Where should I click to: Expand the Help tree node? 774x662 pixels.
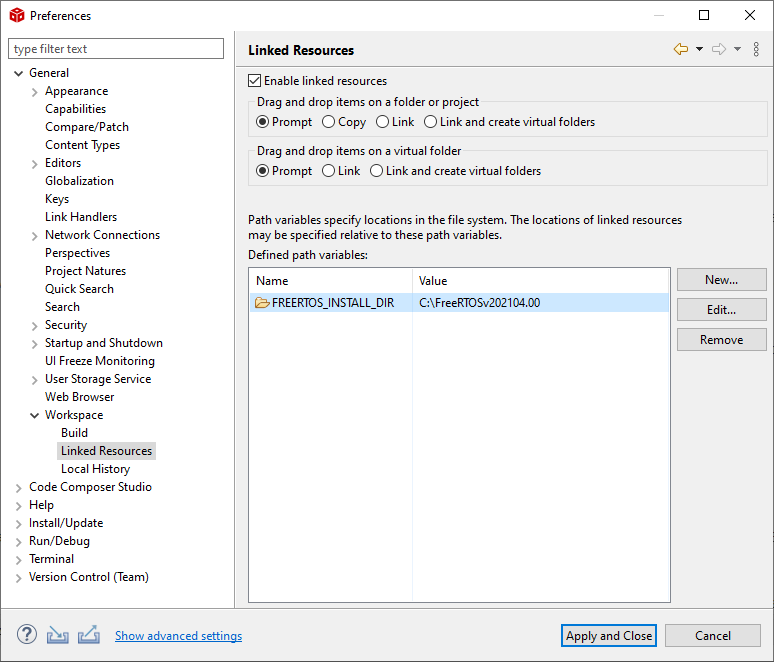(19, 506)
